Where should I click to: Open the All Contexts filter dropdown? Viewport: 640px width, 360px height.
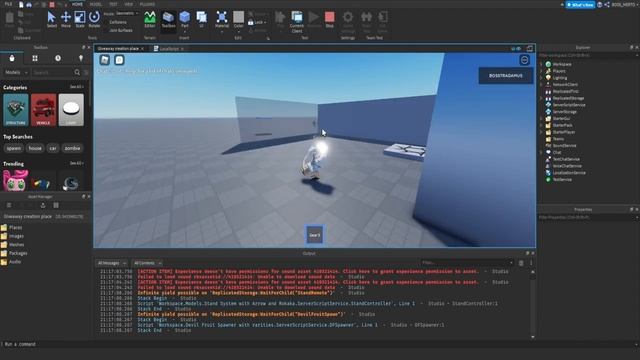point(147,263)
